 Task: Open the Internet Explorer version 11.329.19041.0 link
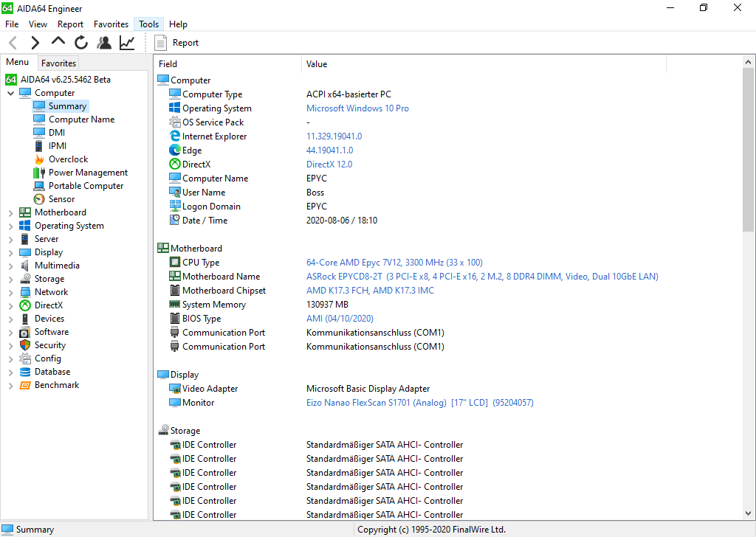(x=334, y=136)
